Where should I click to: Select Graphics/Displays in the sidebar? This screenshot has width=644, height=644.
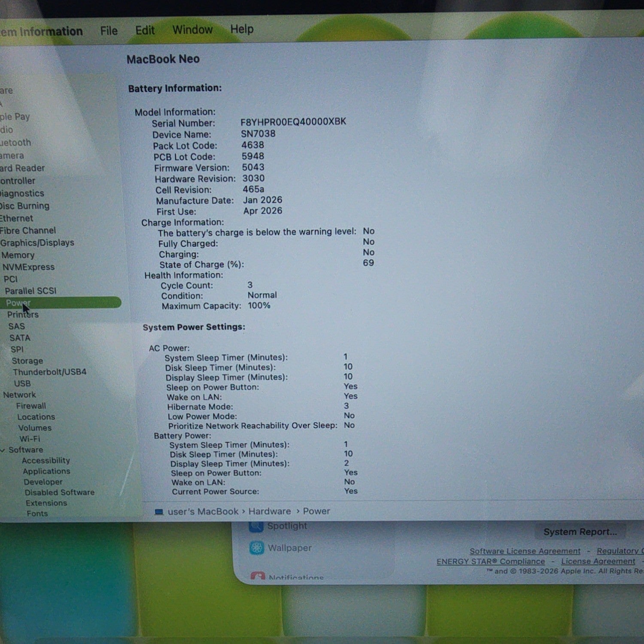coord(37,243)
